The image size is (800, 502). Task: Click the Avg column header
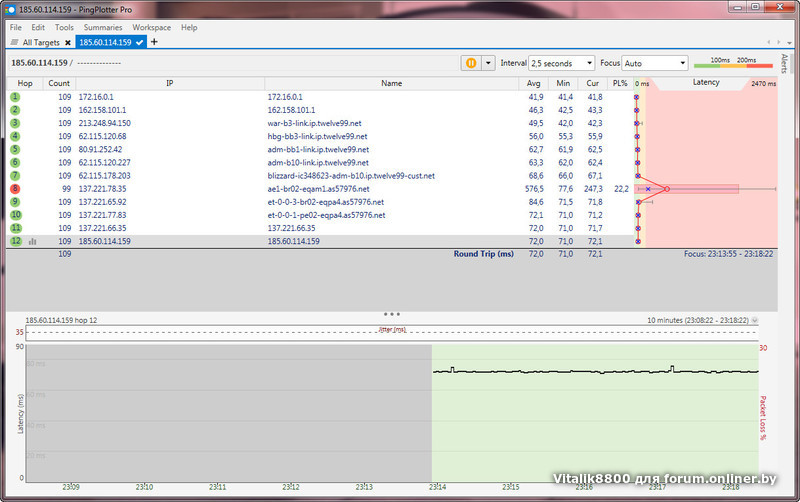(x=534, y=83)
